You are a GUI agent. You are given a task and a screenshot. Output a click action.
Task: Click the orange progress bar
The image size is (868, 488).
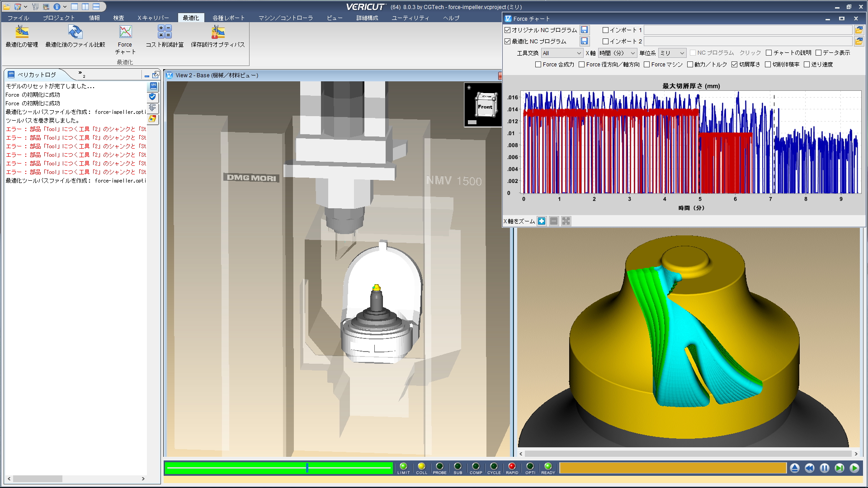(x=673, y=468)
